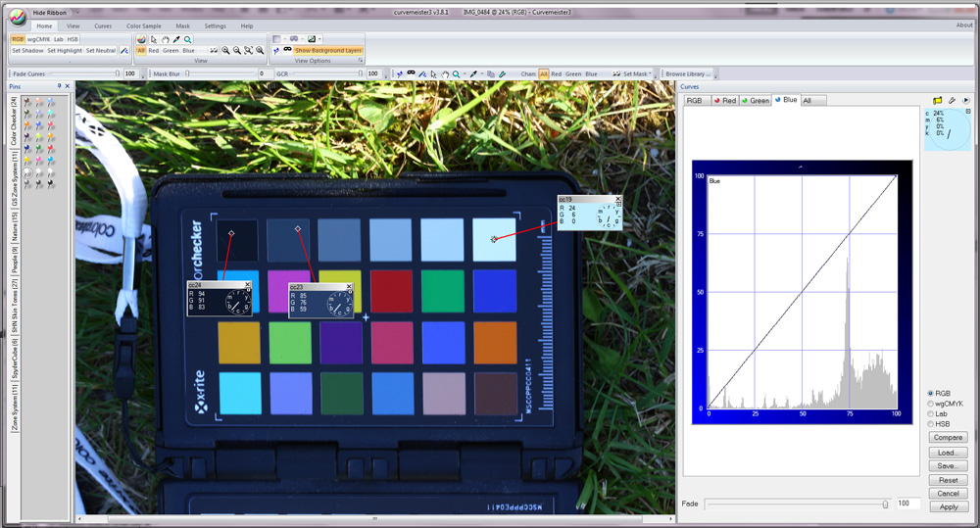Image resolution: width=980 pixels, height=528 pixels.
Task: Open the Curvemeister application orb menu
Action: click(18, 17)
